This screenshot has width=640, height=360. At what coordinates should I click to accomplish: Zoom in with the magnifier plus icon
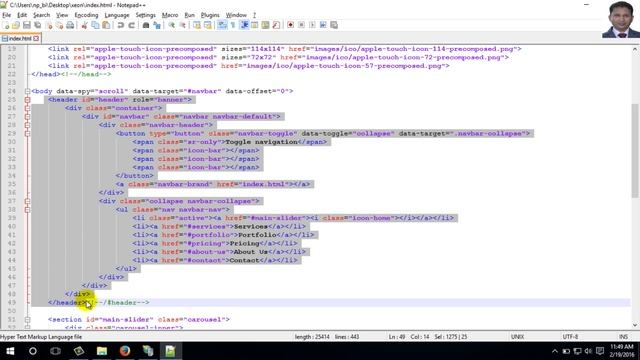point(171,25)
